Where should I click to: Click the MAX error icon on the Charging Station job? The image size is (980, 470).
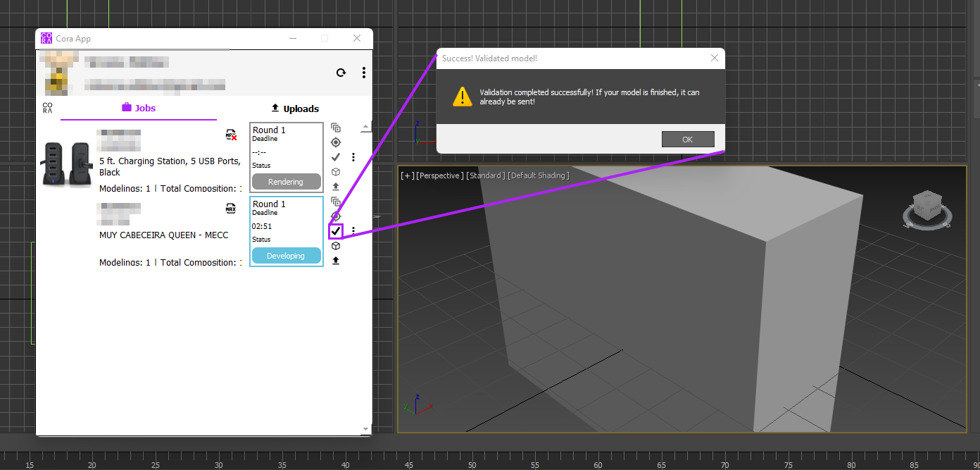click(x=231, y=135)
